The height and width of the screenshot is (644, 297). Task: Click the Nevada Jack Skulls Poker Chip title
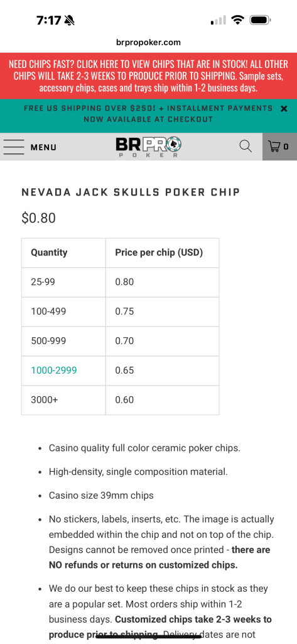click(x=131, y=192)
